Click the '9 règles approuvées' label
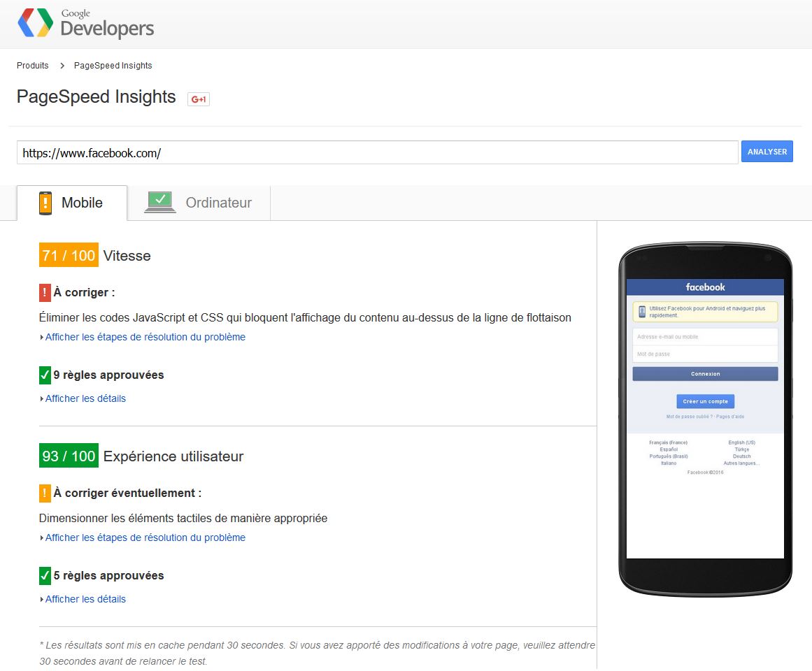 pyautogui.click(x=108, y=375)
